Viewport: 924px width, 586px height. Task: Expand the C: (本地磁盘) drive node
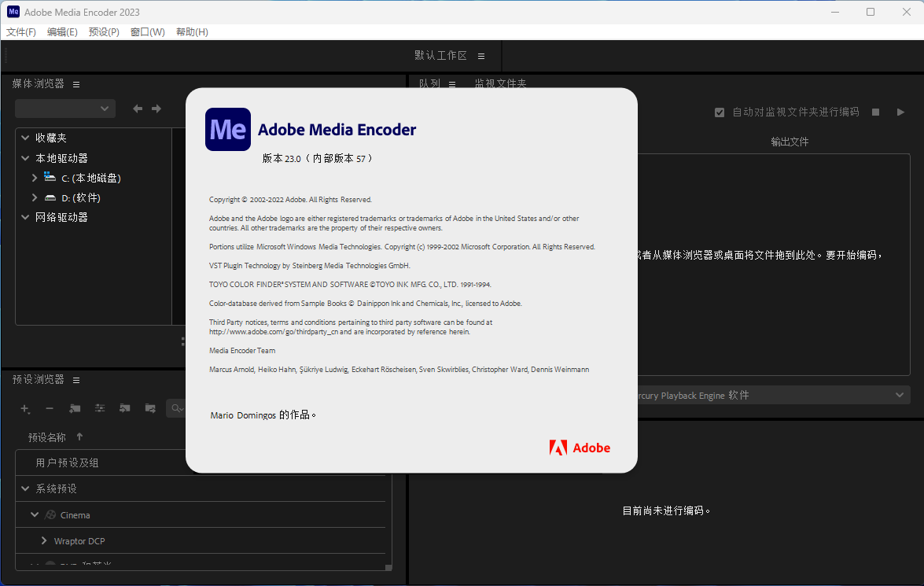tap(35, 178)
